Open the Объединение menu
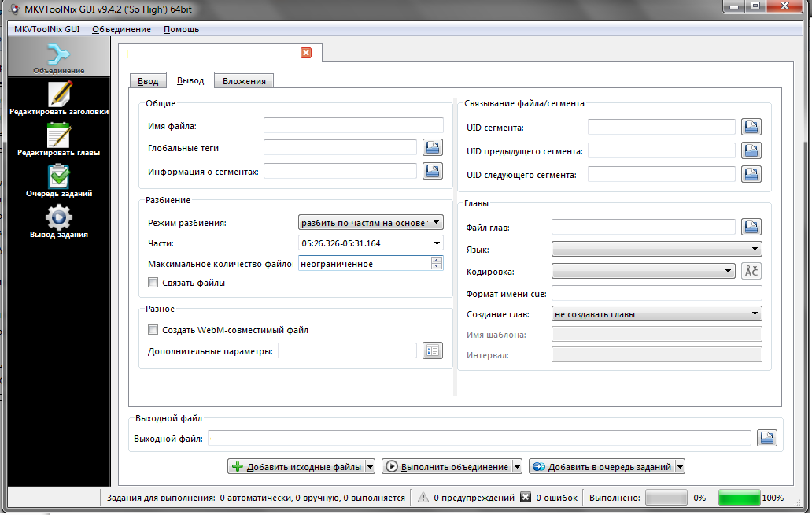Screen dimensions: 812x515 point(122,29)
